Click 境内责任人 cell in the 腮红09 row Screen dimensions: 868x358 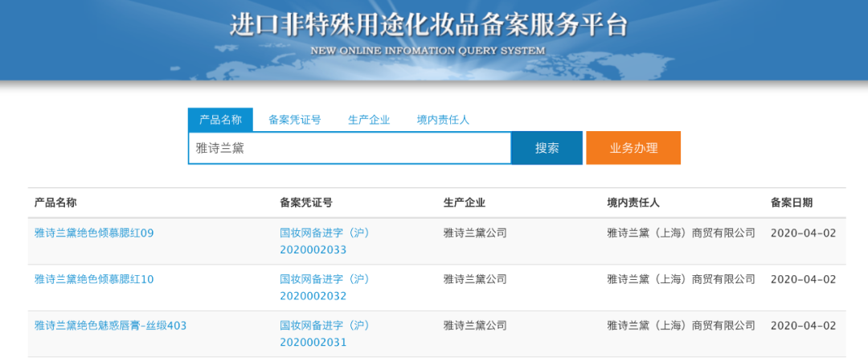tap(681, 233)
